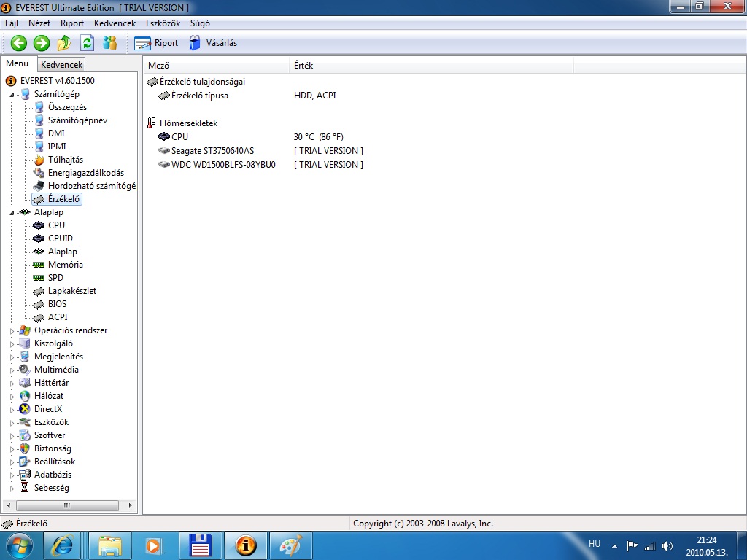Open the Kedvencek menu in menu bar
The width and height of the screenshot is (747, 560).
click(115, 23)
